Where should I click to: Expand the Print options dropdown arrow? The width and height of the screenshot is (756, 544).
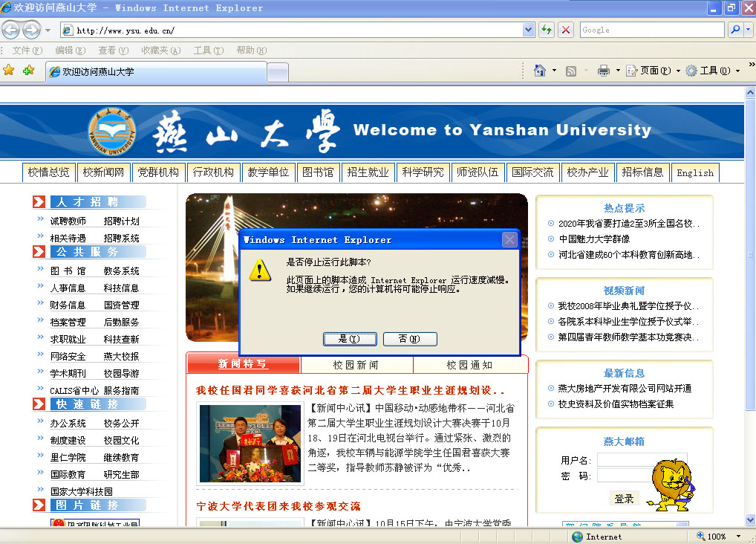click(x=618, y=71)
